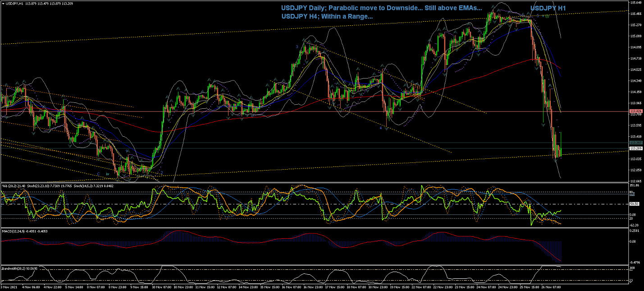The image size is (644, 291).
Task: Click the 'USDJPY H1' text label
Action: pos(548,8)
